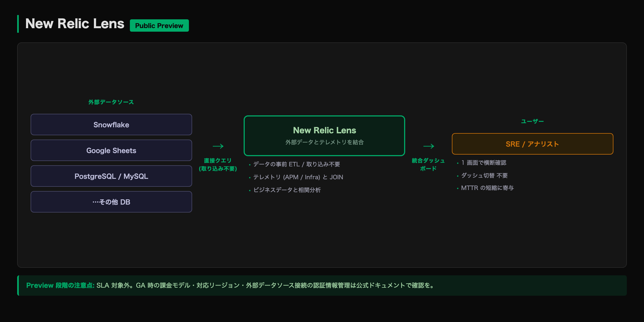
Task: Click the Public Preview badge
Action: [x=159, y=25]
